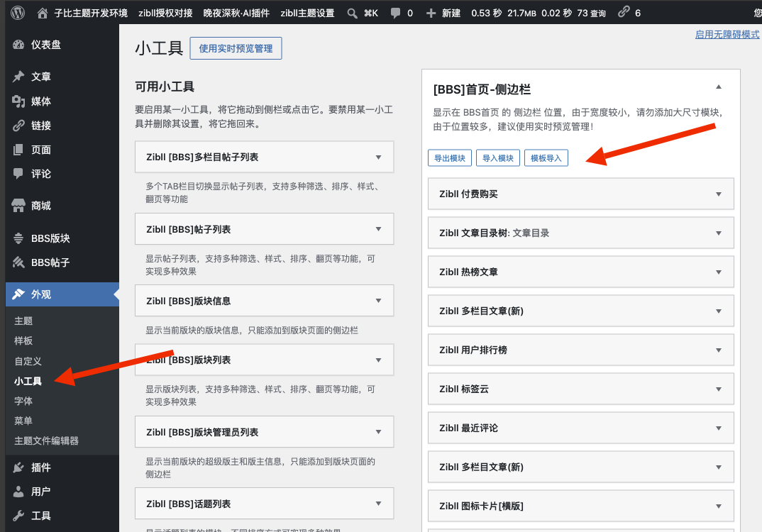Click the 页面 pages icon
762x532 pixels.
(18, 150)
